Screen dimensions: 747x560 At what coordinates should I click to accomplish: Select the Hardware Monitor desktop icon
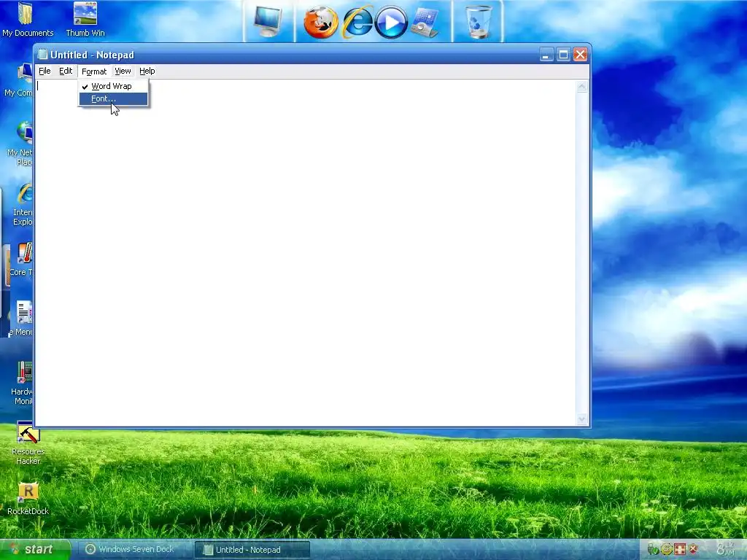coord(23,384)
